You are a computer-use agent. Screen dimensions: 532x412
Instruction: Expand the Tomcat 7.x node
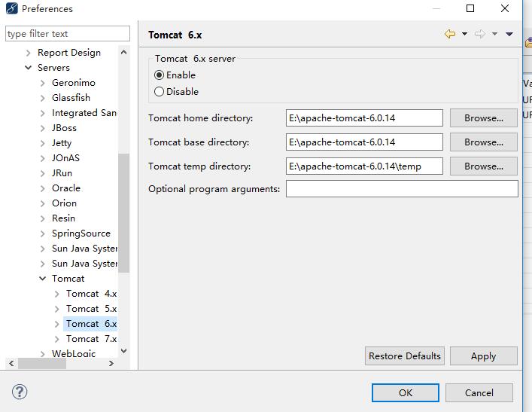point(56,339)
